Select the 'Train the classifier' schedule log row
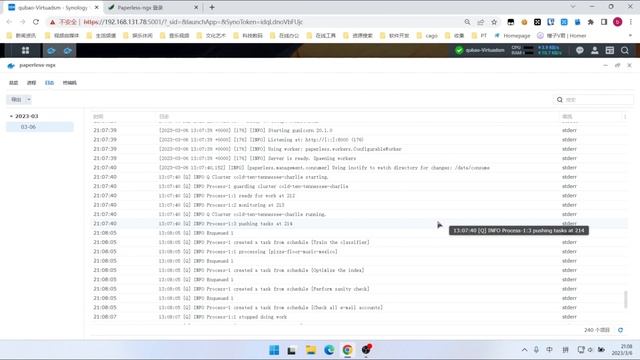Image resolution: width=640 pixels, height=360 pixels. [x=359, y=242]
